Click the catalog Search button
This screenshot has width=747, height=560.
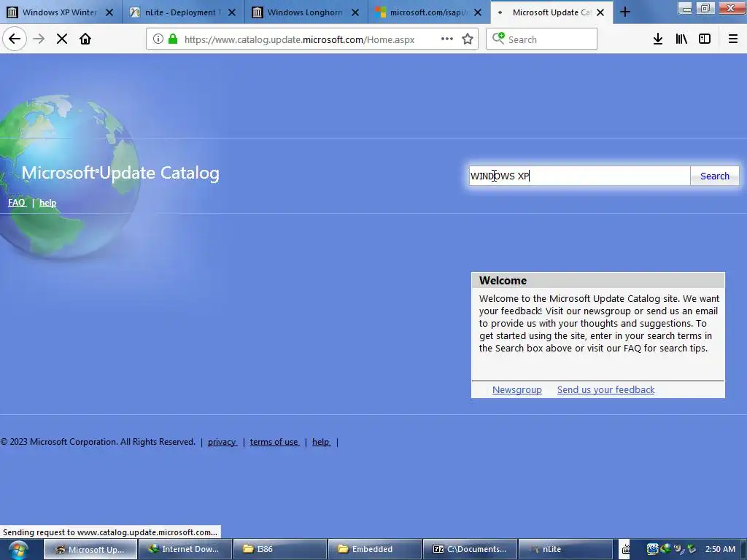pyautogui.click(x=715, y=176)
